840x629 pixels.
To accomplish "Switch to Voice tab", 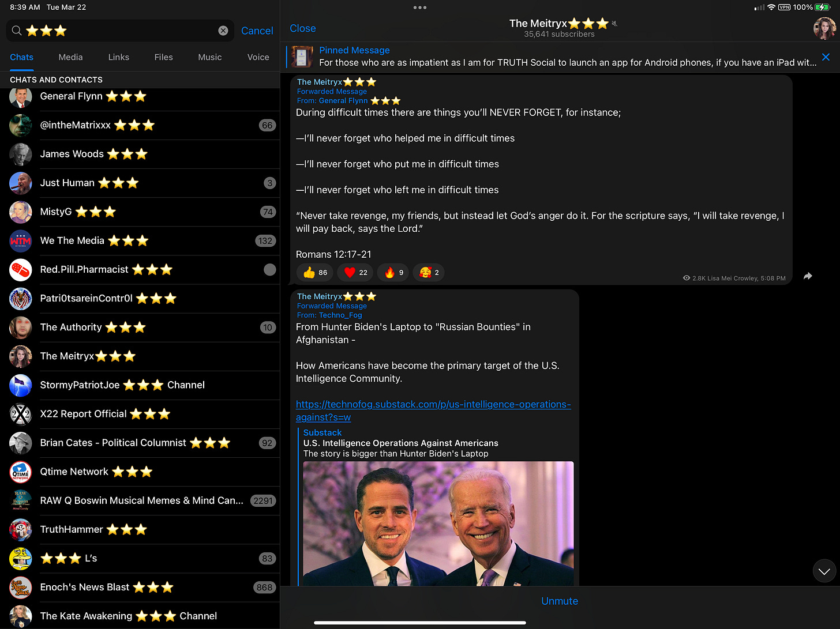I will point(258,57).
